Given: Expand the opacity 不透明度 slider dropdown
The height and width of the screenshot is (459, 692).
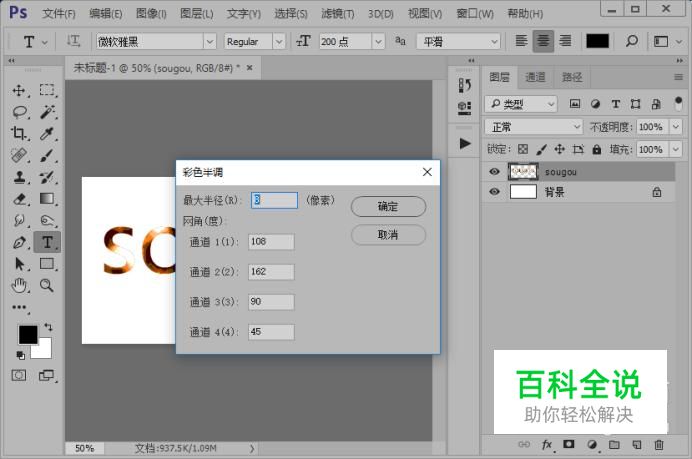Looking at the screenshot, I should click(676, 127).
